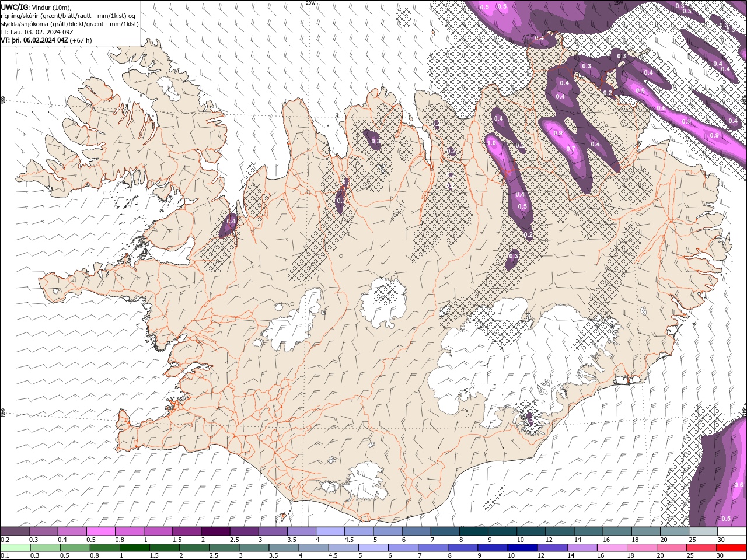Select the 'rigning/skúrir' legend description line
Screen dimensions: 747x560
click(x=69, y=15)
